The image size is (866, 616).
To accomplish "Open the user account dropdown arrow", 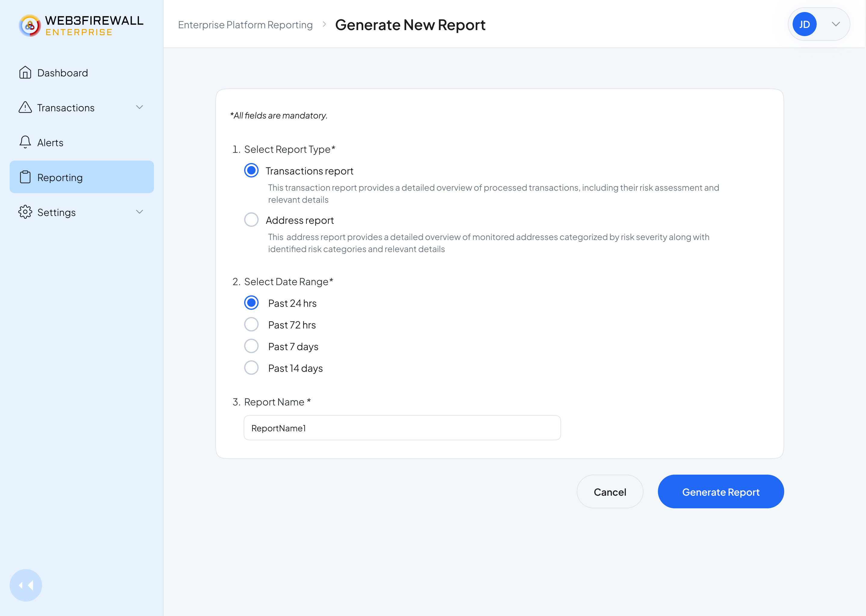I will tap(836, 24).
